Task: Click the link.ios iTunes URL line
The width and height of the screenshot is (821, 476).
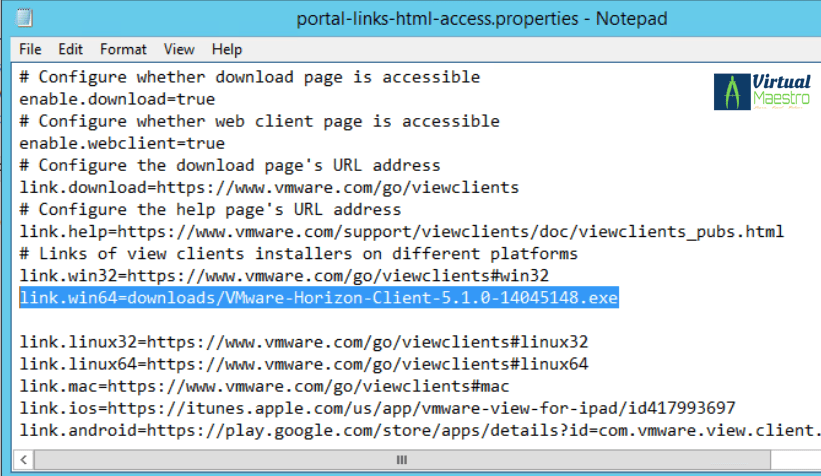Action: pos(377,407)
